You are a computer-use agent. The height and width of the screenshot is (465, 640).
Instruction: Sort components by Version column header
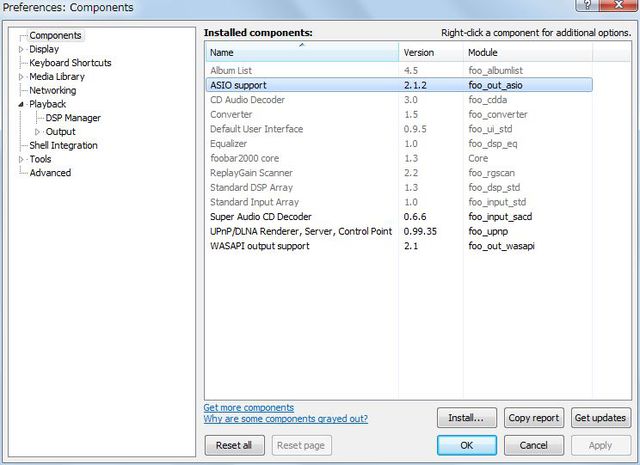(431, 52)
